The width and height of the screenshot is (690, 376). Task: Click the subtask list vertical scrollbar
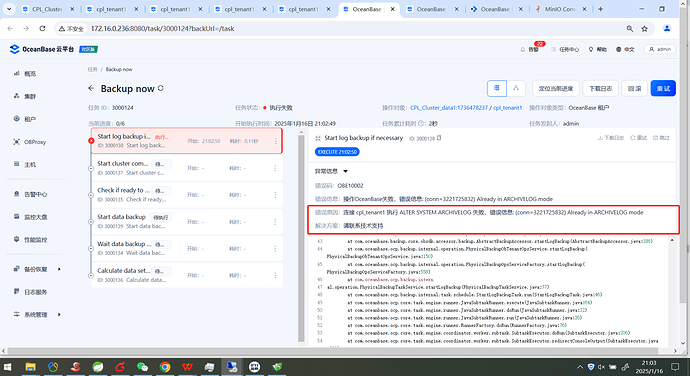coord(301,238)
